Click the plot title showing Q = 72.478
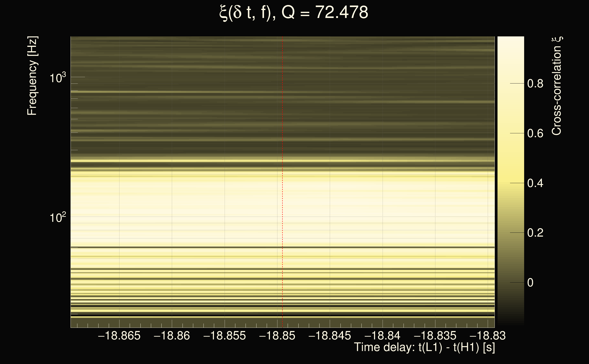 pos(294,13)
